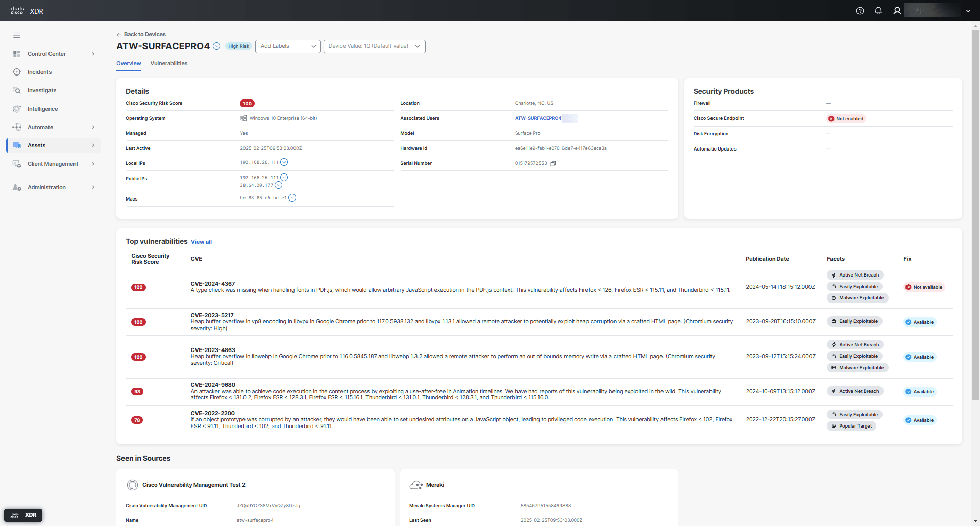
Task: Open the associated user ATW-SURFACEPRO4 link
Action: 538,118
